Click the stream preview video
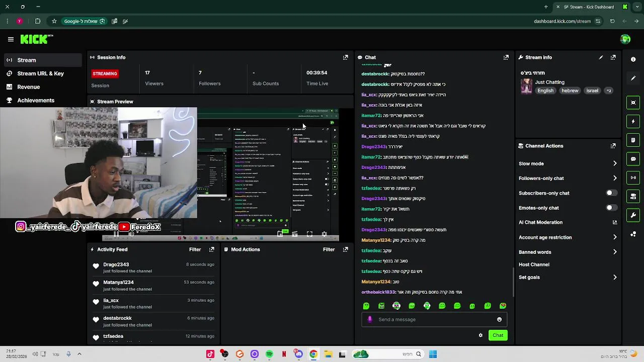Viewport: 644px width, 362px height. (x=220, y=174)
